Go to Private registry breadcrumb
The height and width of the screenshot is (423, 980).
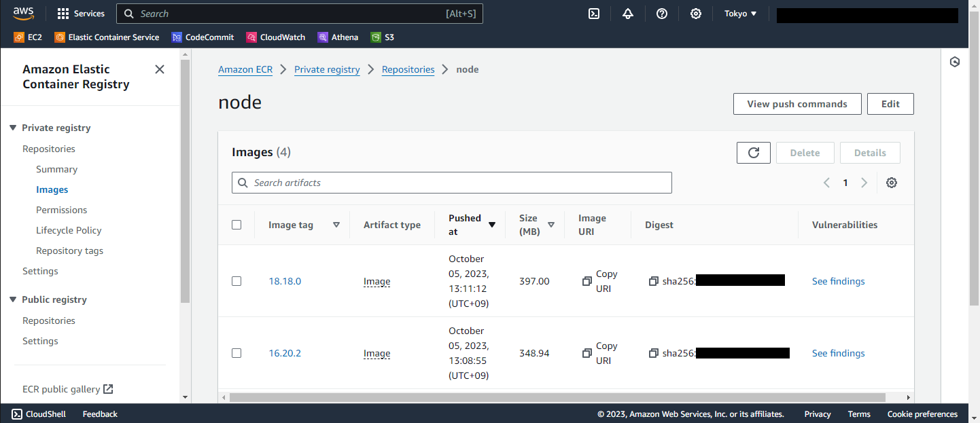pos(327,69)
